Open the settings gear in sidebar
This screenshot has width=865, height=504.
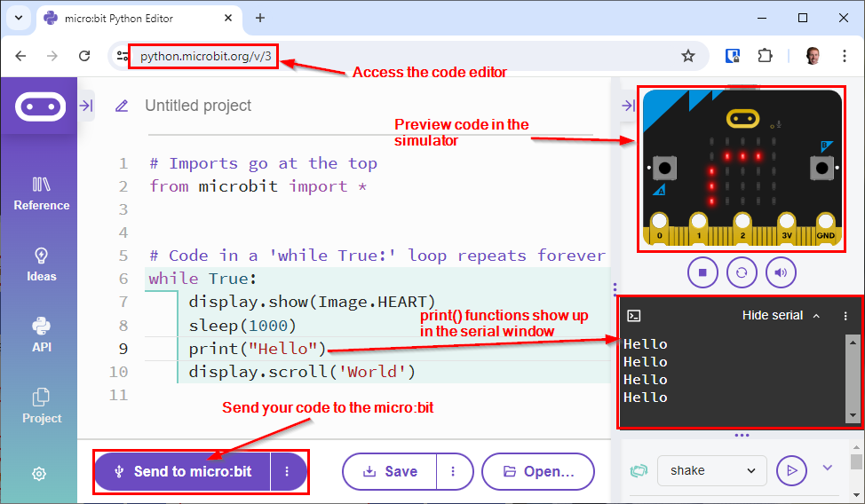(x=38, y=474)
